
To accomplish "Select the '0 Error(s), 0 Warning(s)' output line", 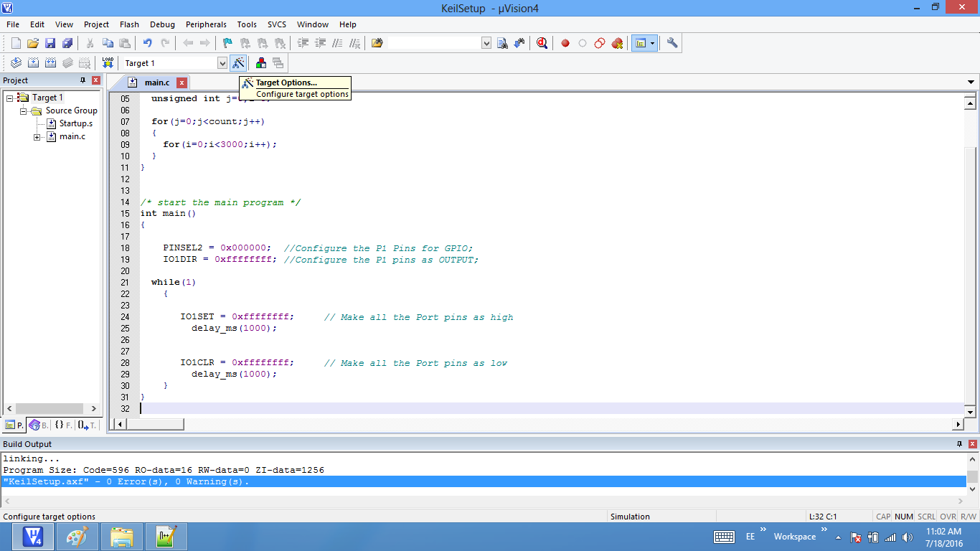I will pyautogui.click(x=484, y=482).
